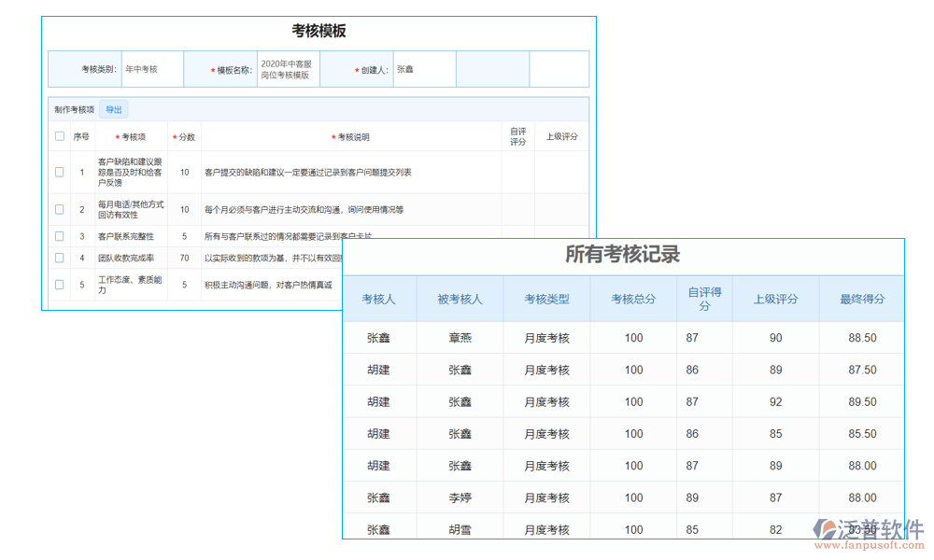
Task: Select the 章燕 cell under 被考核人
Action: [x=463, y=337]
